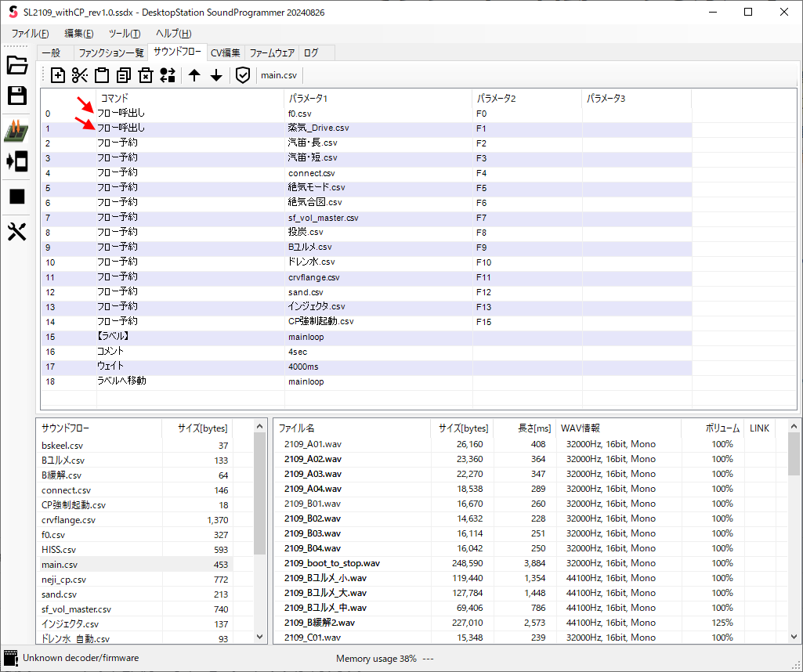This screenshot has height=672, width=803.
Task: Switch to the ファンクション一覧 tab
Action: (110, 53)
